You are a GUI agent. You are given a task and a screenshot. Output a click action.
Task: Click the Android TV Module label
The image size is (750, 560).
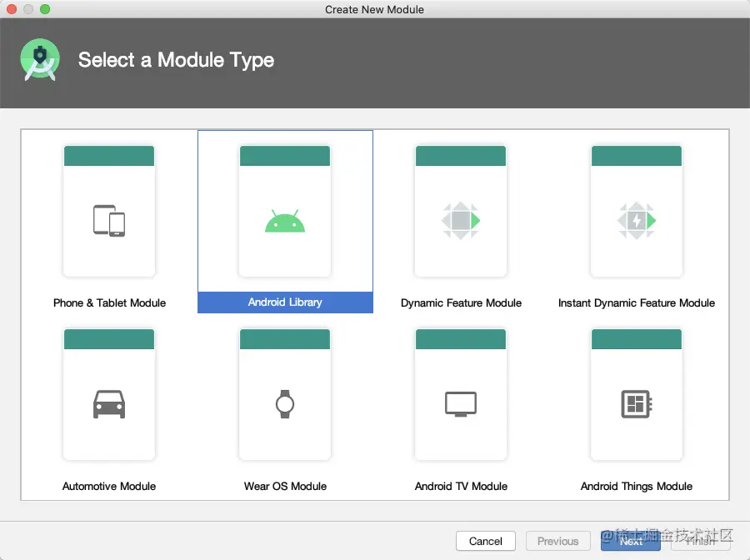click(461, 486)
